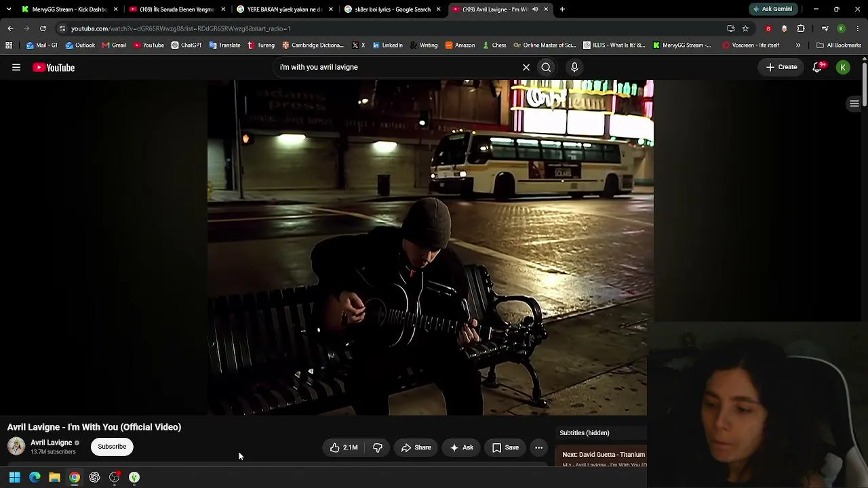The width and height of the screenshot is (868, 488).
Task: Open the Cambridge Dictionary bookmark
Action: click(313, 45)
